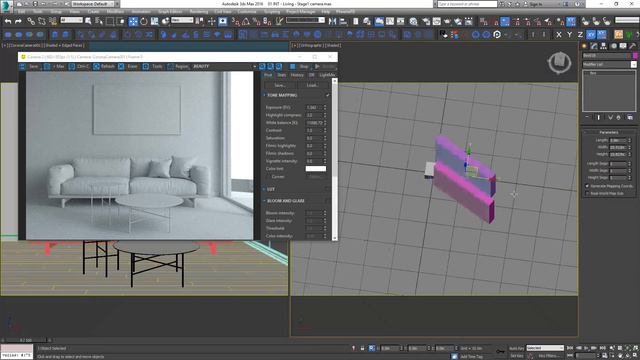Toggle the selection lock icon in status bar
Image resolution: width=640 pixels, height=360 pixels.
click(x=362, y=348)
